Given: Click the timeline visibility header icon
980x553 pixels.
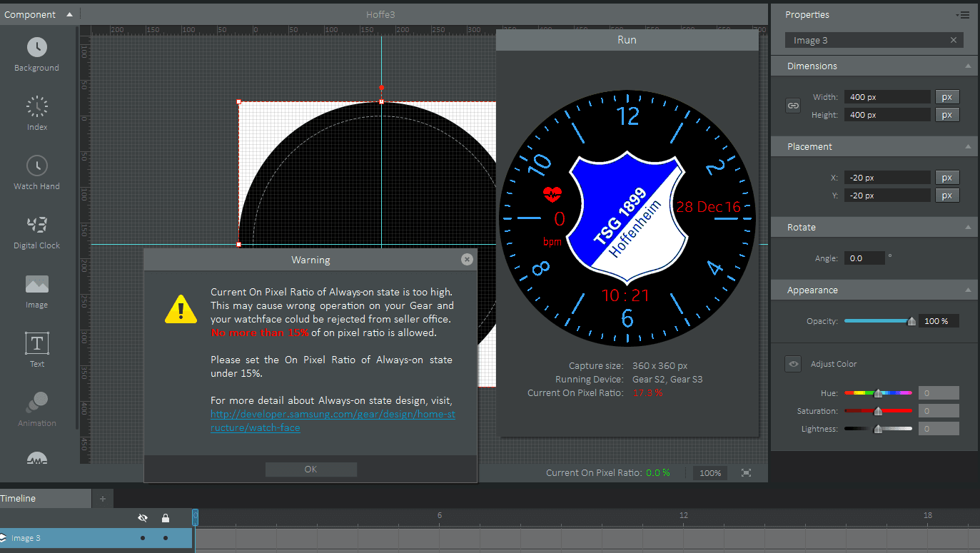Looking at the screenshot, I should point(143,518).
